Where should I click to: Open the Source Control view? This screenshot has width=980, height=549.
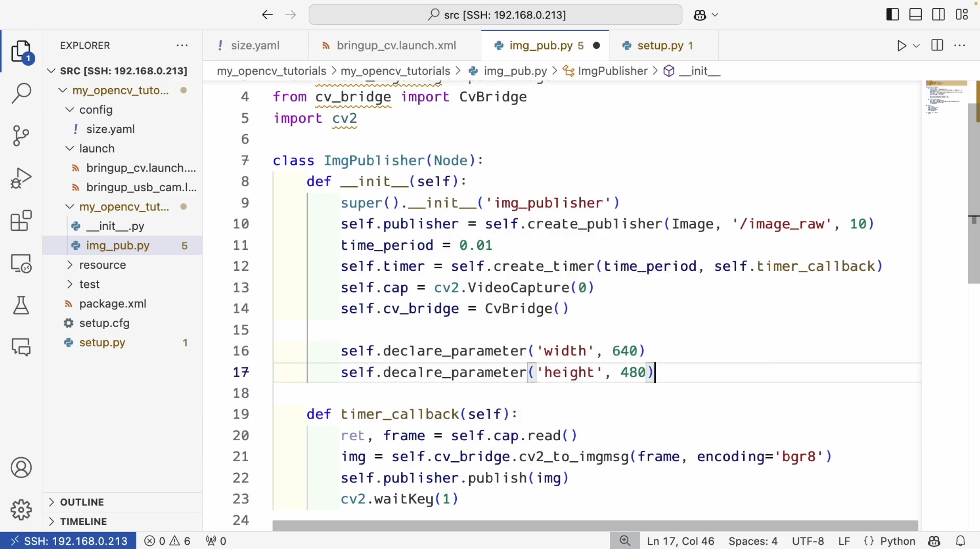pos(21,136)
